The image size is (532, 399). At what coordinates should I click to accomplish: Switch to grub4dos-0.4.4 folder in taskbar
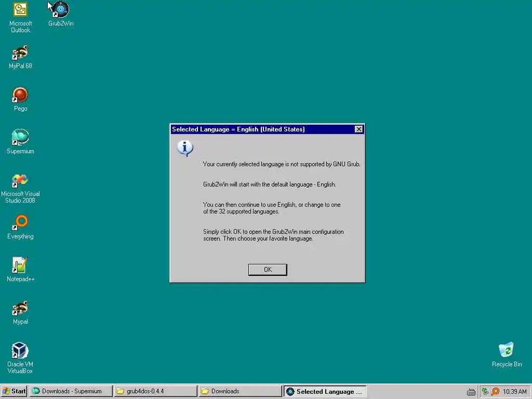point(156,391)
